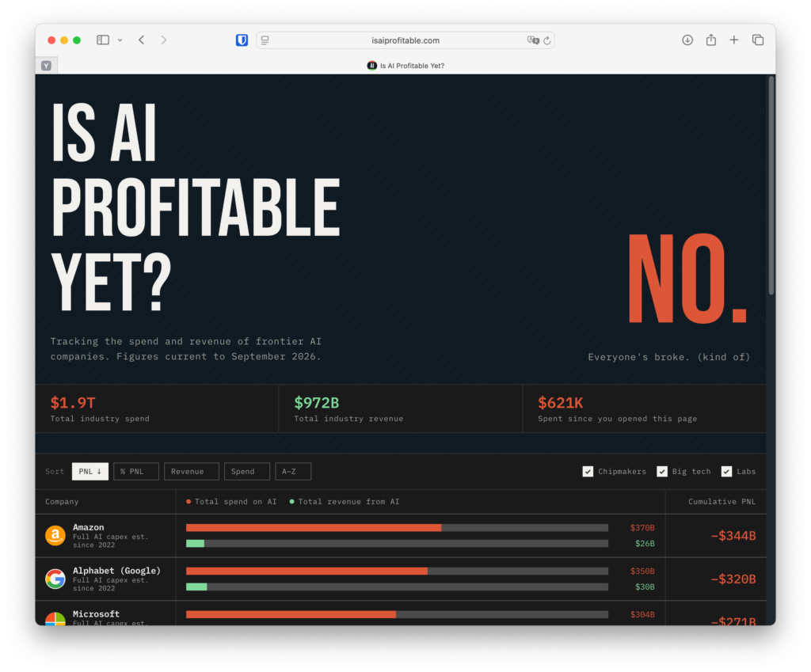Viewport: 811px width, 672px height.
Task: Click Amazon's red spend bar
Action: point(314,528)
